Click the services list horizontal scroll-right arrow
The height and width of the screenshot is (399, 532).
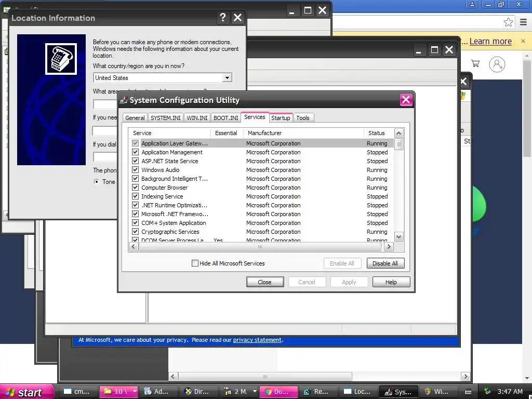tap(389, 247)
